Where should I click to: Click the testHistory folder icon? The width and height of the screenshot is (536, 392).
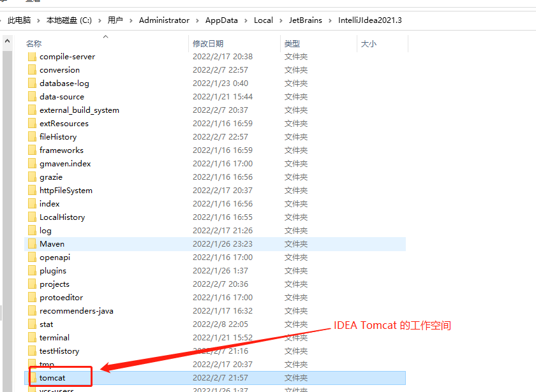click(x=32, y=351)
